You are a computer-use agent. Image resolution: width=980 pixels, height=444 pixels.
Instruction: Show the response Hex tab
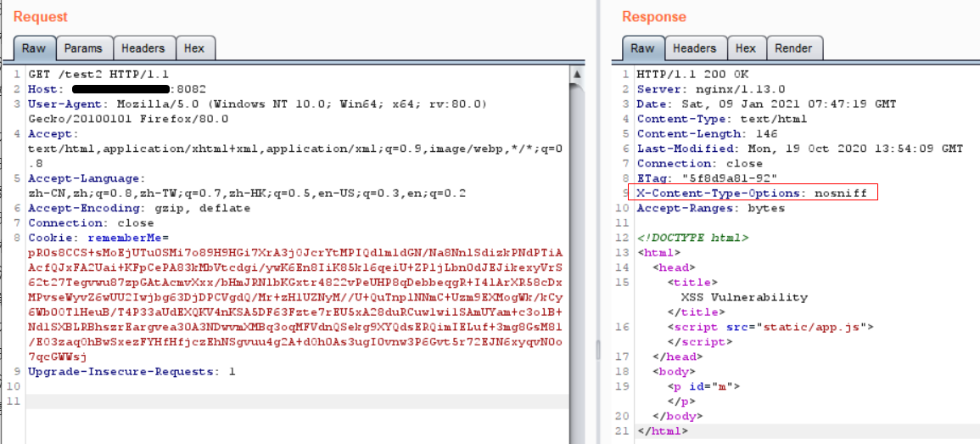pos(746,48)
